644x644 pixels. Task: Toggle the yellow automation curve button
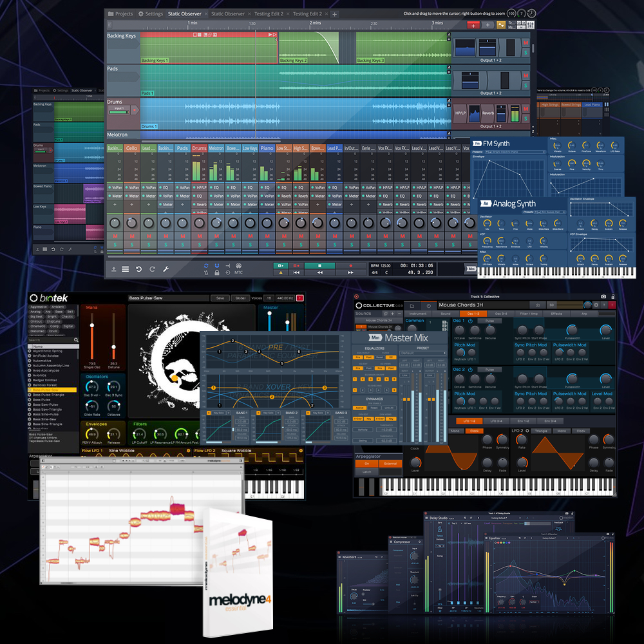point(501,26)
